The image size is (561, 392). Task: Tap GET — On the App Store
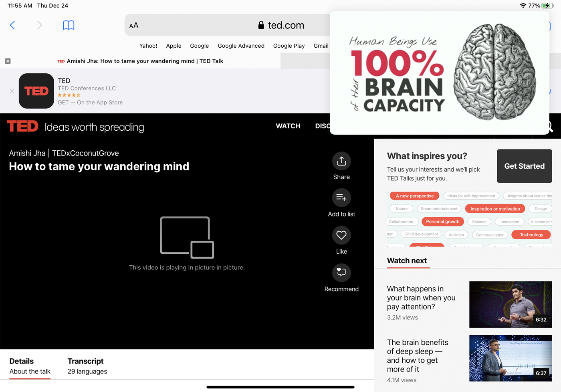tap(90, 103)
